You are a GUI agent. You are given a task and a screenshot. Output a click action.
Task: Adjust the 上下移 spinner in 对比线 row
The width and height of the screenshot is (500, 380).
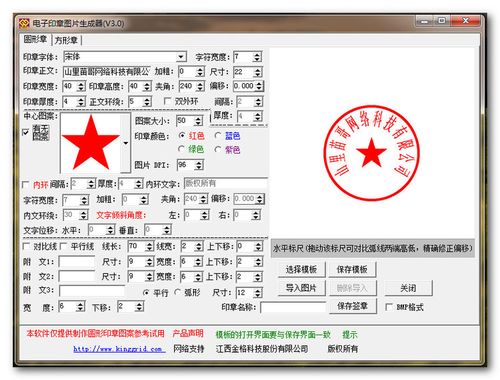[x=258, y=247]
